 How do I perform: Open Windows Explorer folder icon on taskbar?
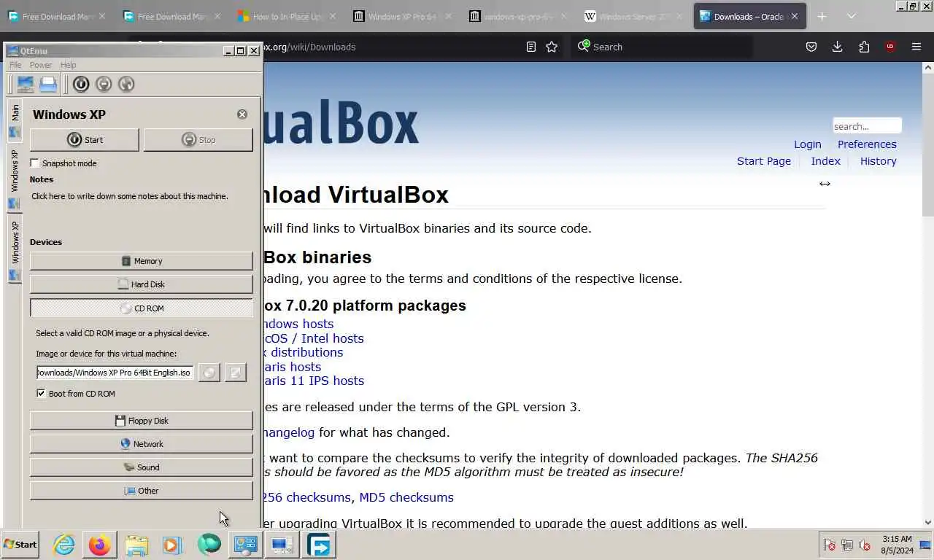pos(136,545)
